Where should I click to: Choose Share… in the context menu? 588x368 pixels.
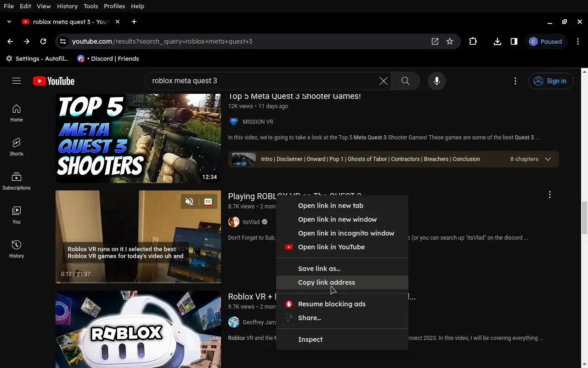pyautogui.click(x=342, y=318)
